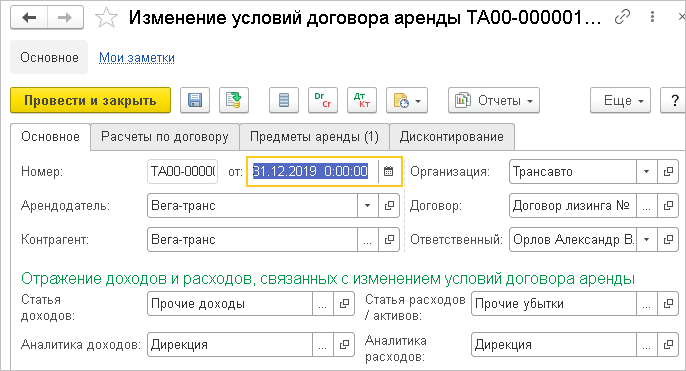Show Дт/Кт postings icon

click(x=362, y=101)
